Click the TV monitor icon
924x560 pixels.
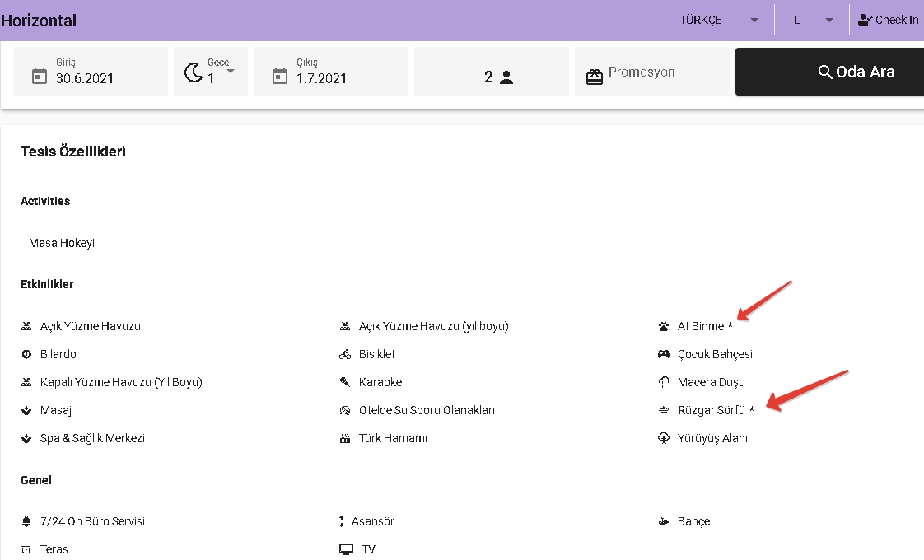pyautogui.click(x=346, y=549)
